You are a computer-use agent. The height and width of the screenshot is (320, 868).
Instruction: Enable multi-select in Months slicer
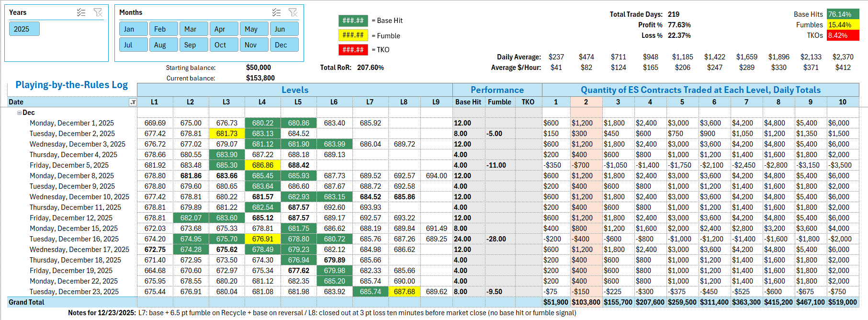[x=276, y=12]
